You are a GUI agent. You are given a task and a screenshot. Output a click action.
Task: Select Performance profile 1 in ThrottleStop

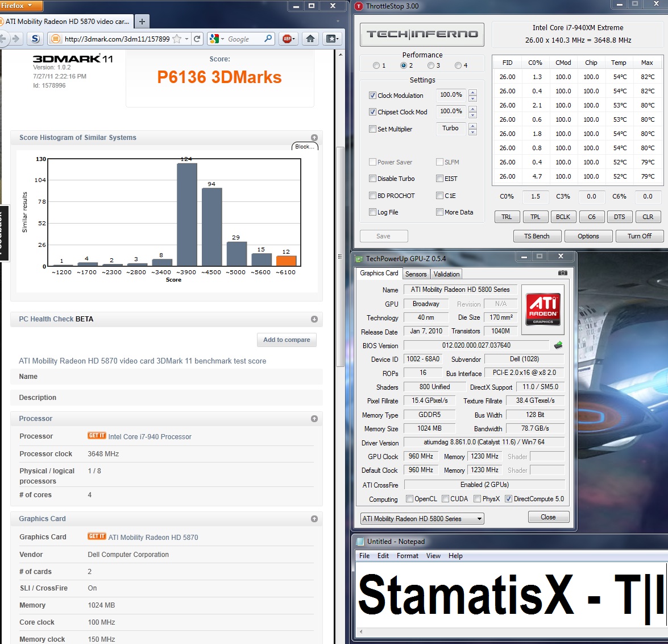tap(376, 65)
